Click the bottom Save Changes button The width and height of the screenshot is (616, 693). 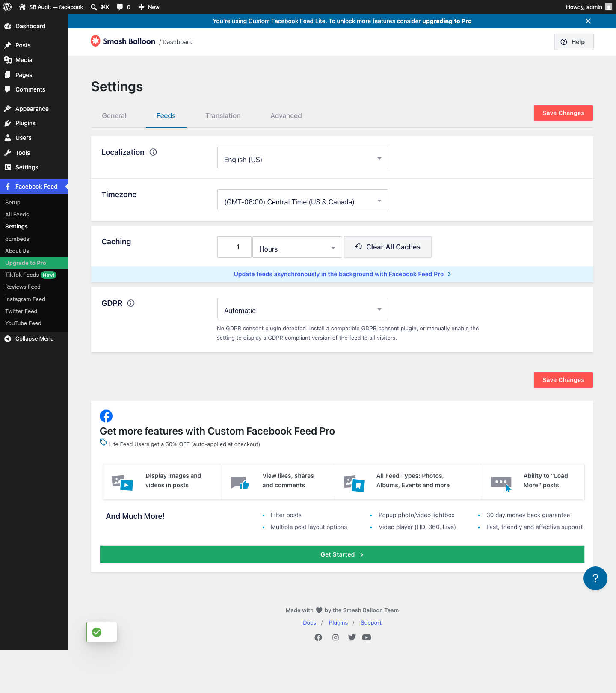[x=563, y=380]
